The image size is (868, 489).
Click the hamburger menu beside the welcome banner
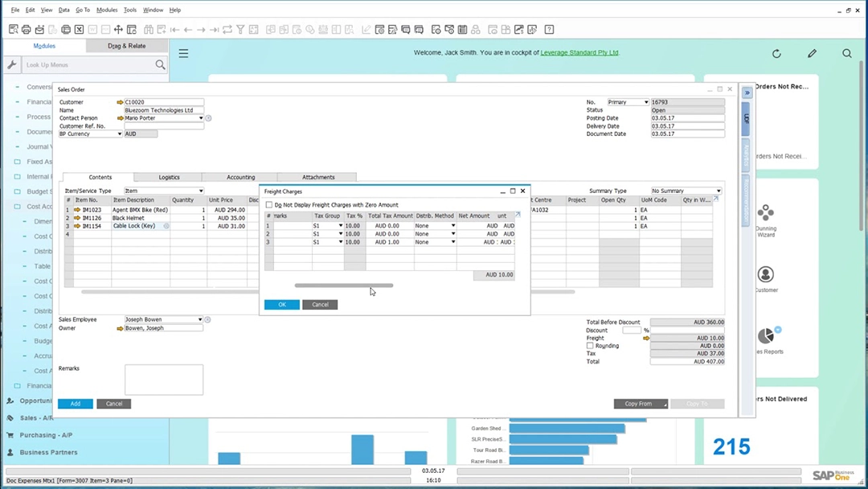click(183, 53)
